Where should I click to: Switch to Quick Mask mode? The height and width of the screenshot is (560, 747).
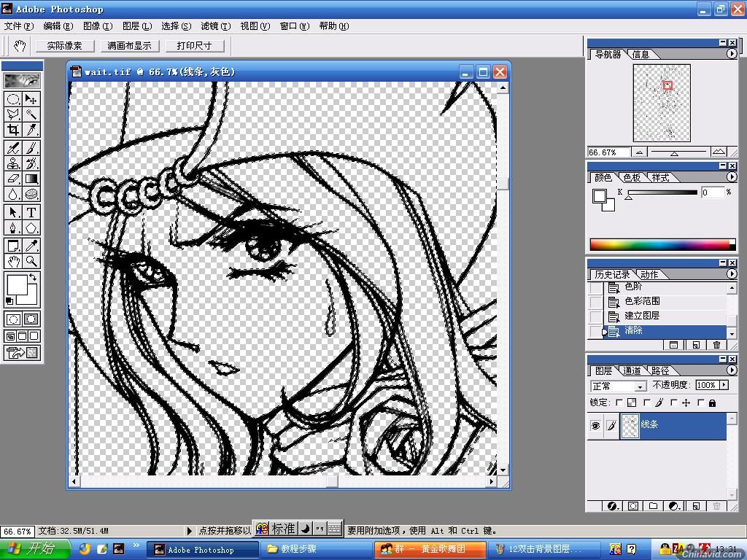coord(31,319)
